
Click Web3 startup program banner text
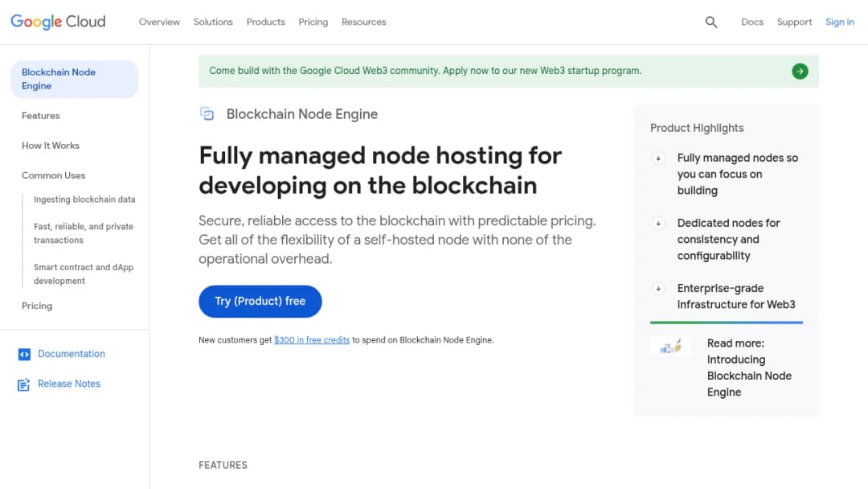425,71
